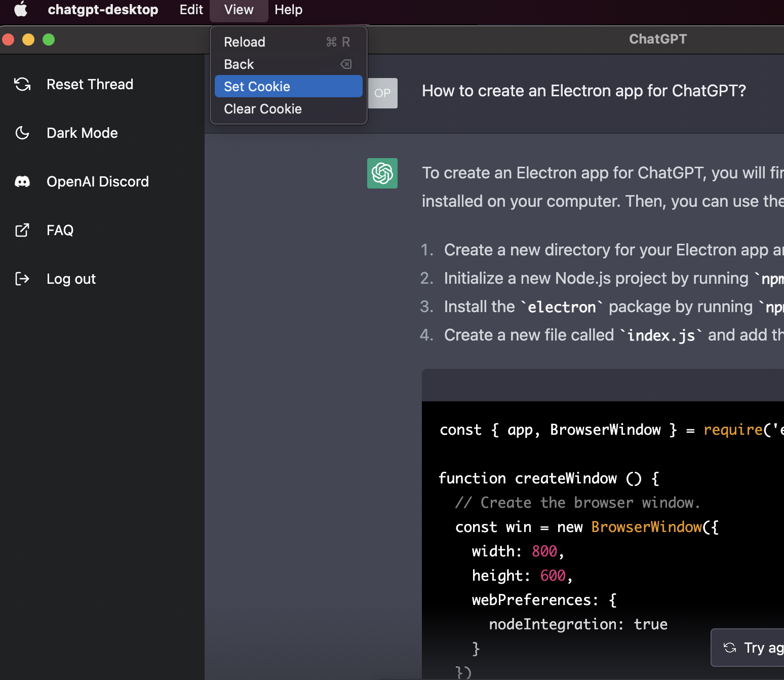Click the green zoom window button
This screenshot has height=680, width=784.
coord(49,40)
